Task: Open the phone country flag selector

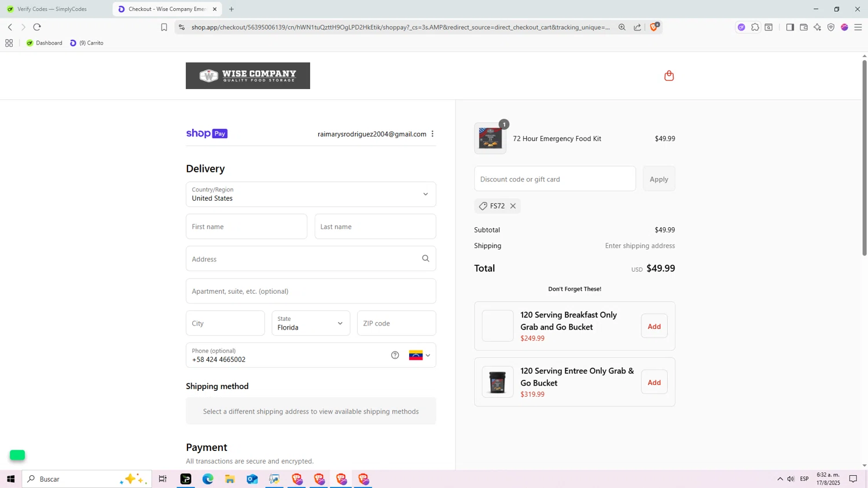Action: click(420, 355)
